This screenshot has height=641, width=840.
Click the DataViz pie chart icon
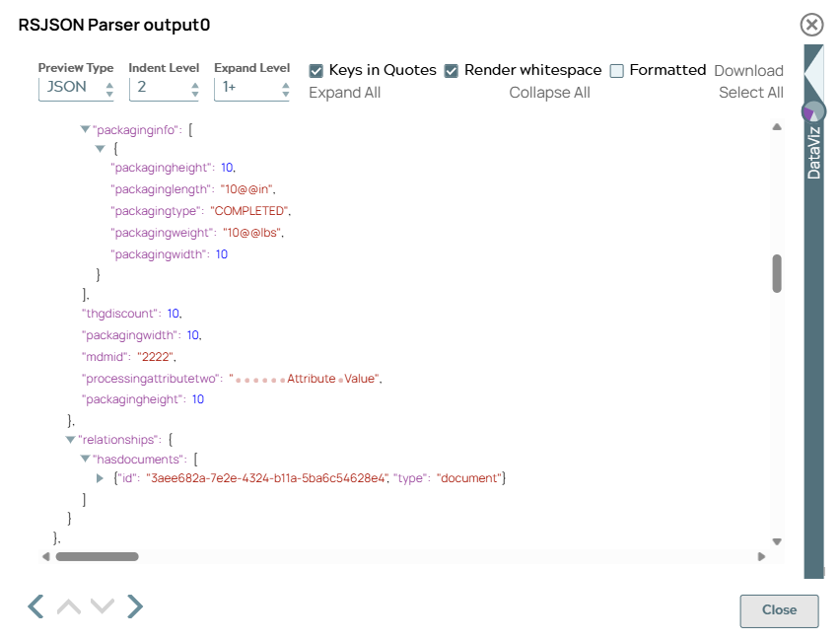[814, 113]
